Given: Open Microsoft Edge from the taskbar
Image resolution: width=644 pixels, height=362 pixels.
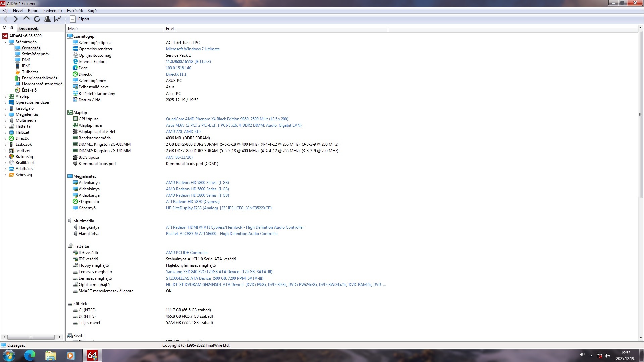Looking at the screenshot, I should [x=30, y=355].
